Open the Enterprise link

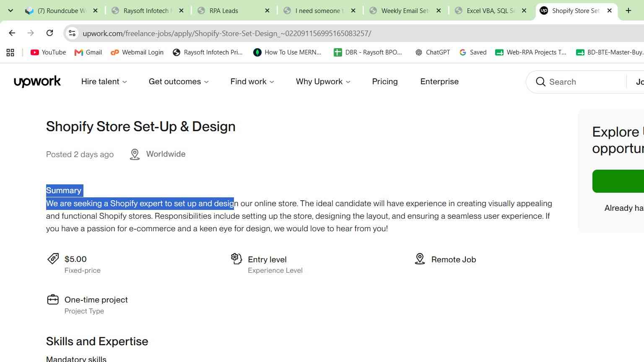[x=439, y=82]
